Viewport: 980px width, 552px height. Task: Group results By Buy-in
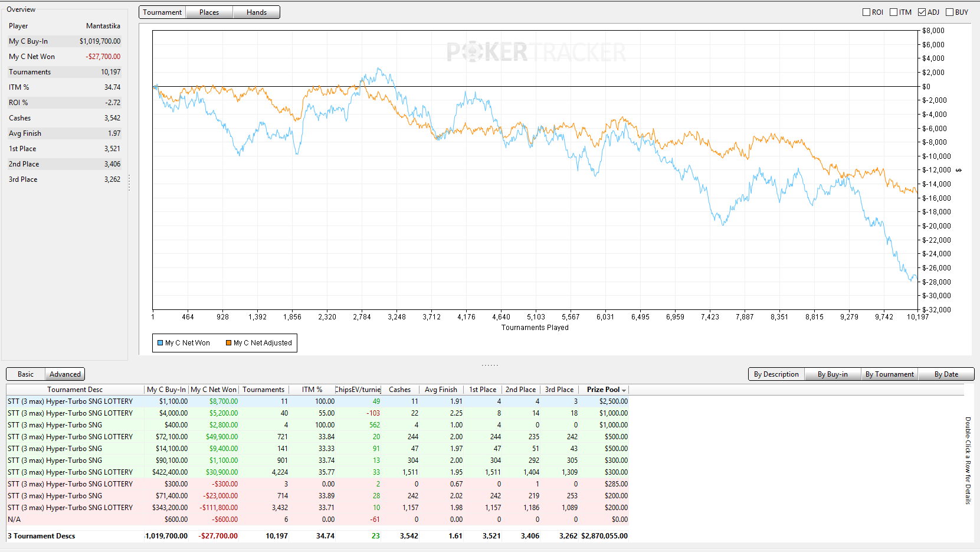(x=832, y=374)
